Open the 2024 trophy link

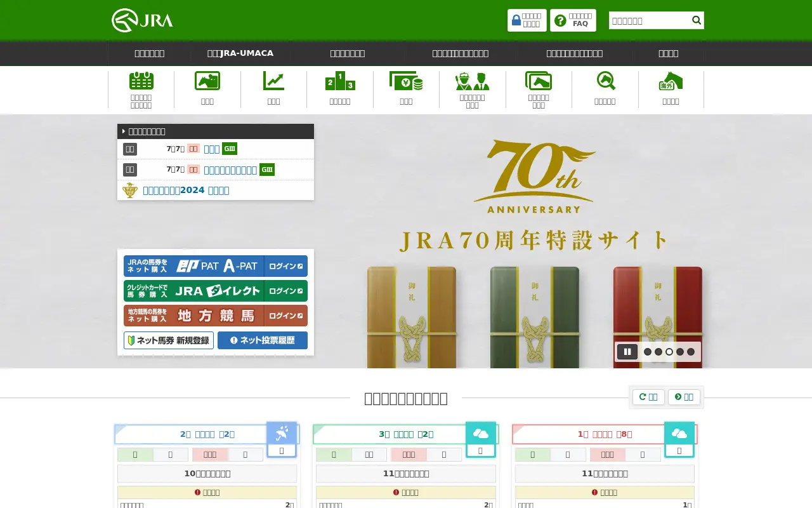[186, 190]
